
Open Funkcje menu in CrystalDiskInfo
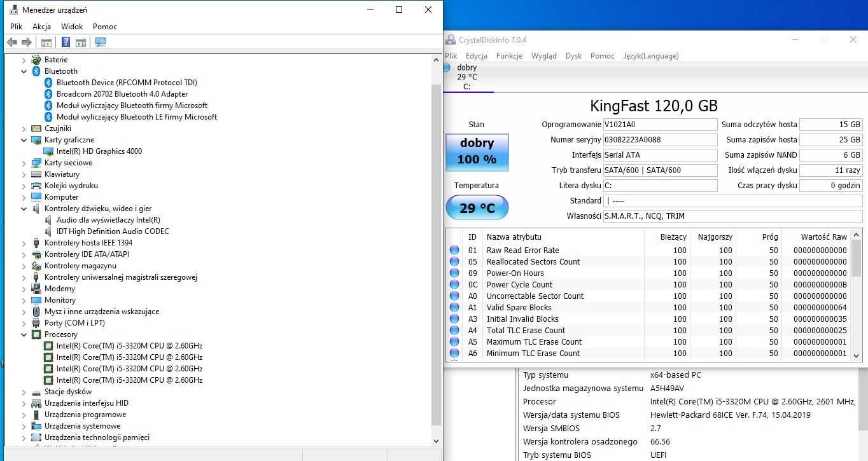pyautogui.click(x=509, y=56)
